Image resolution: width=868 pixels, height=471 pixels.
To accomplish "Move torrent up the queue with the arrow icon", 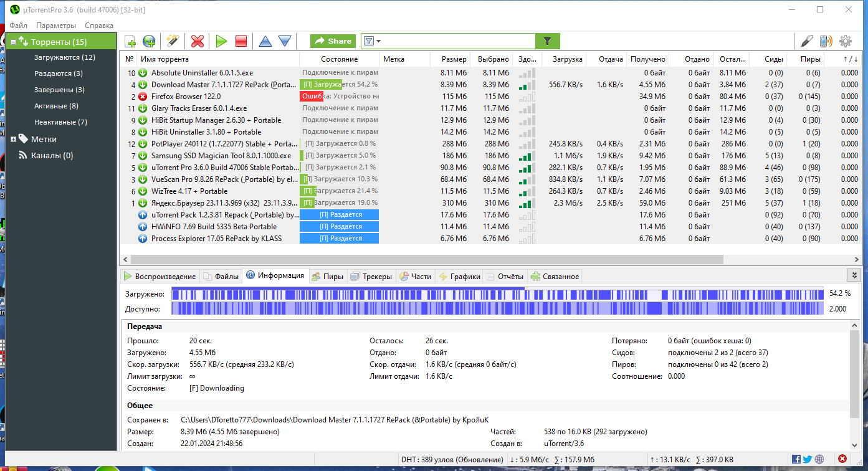I will coord(265,41).
